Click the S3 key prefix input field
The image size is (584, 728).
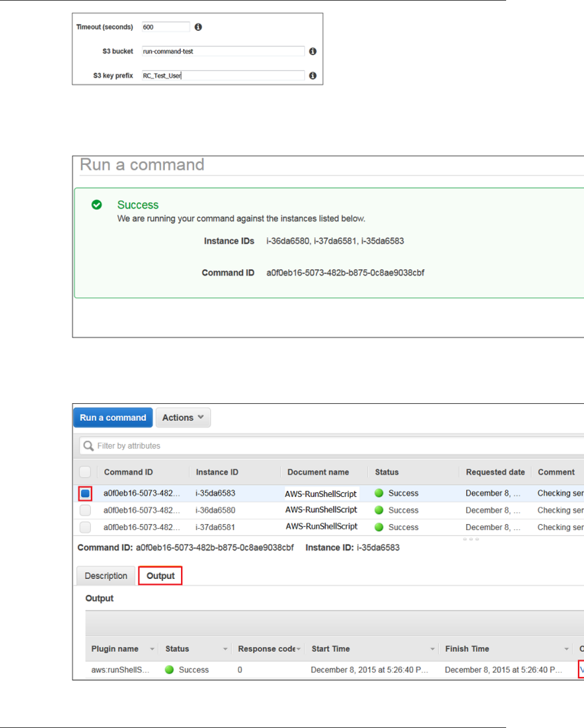point(223,76)
